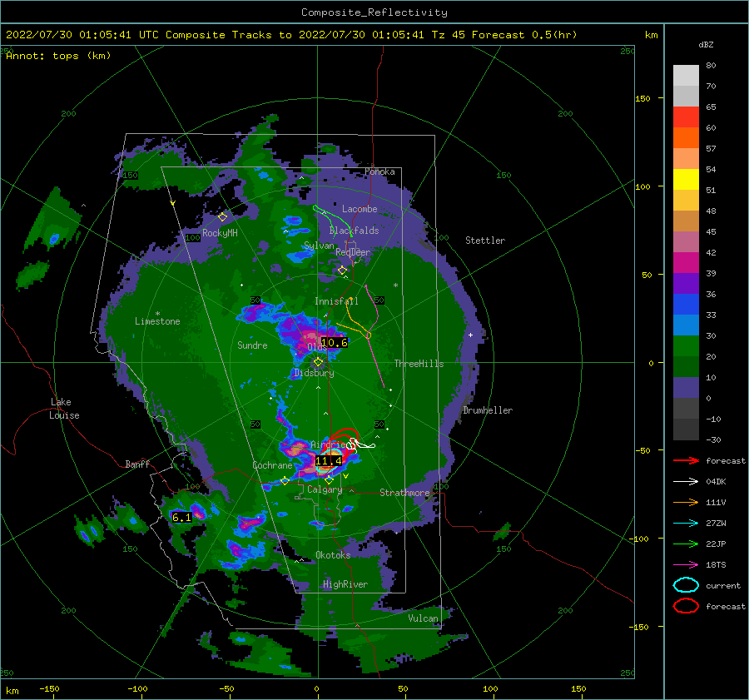This screenshot has width=749, height=700.
Task: Click the Limestone label
Action: [x=157, y=321]
